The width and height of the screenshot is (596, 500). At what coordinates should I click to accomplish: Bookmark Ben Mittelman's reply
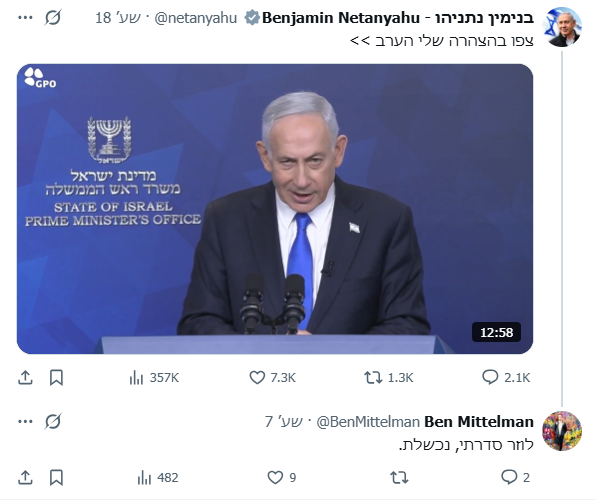(56, 478)
